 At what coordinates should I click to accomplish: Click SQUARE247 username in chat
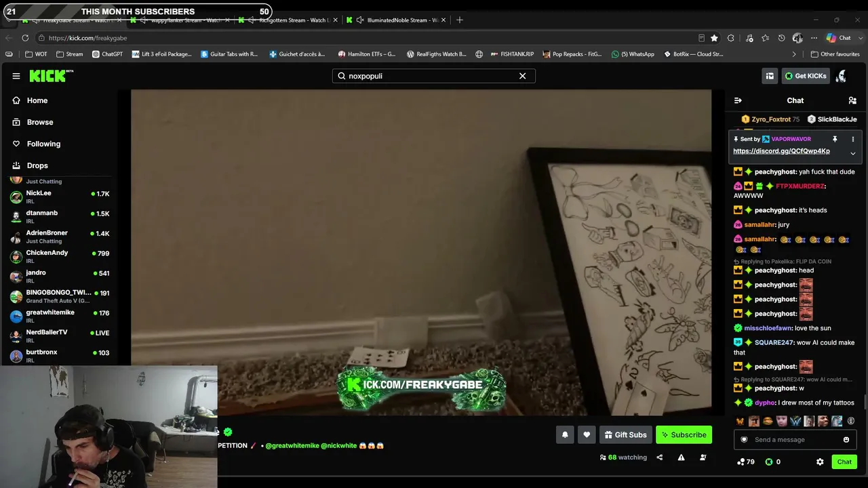(774, 342)
